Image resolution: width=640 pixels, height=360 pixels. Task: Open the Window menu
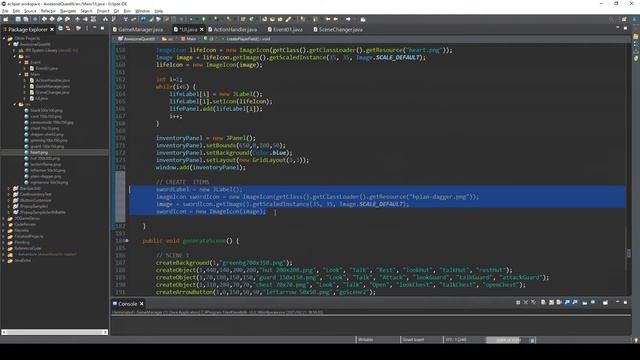point(142,11)
